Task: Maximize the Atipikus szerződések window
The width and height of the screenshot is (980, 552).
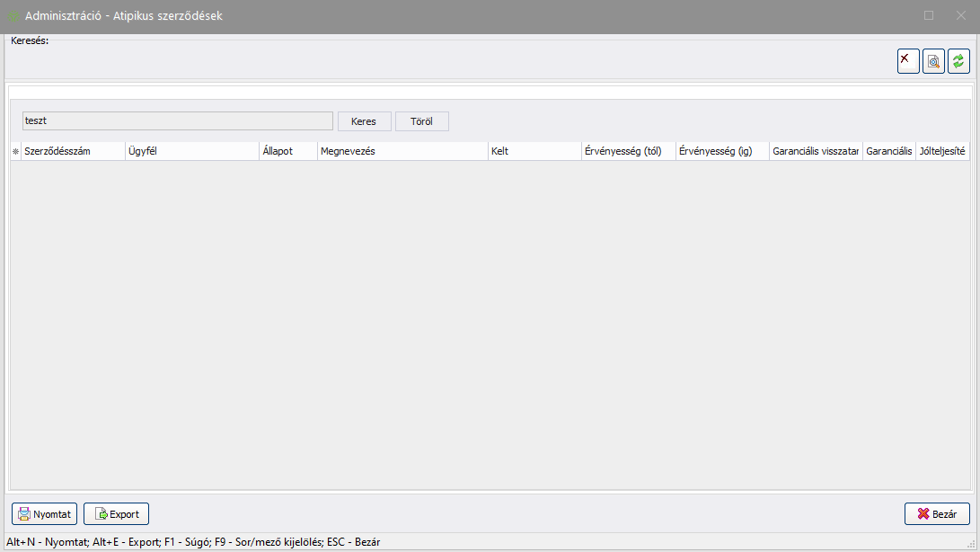Action: pyautogui.click(x=929, y=15)
